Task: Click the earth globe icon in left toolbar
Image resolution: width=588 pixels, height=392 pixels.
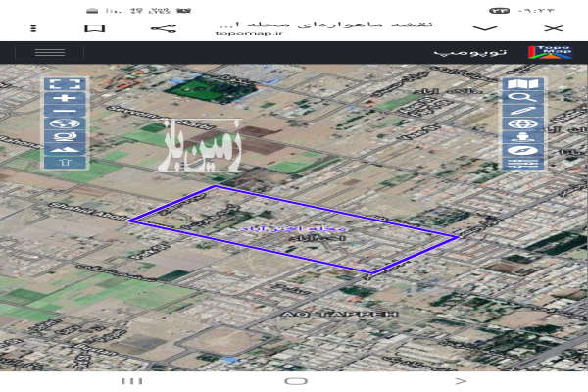Action: 65,124
